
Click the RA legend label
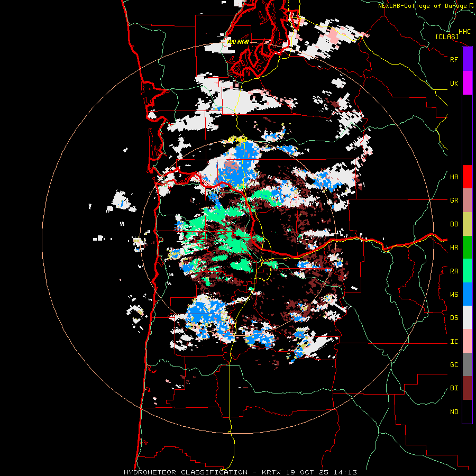pyautogui.click(x=454, y=271)
